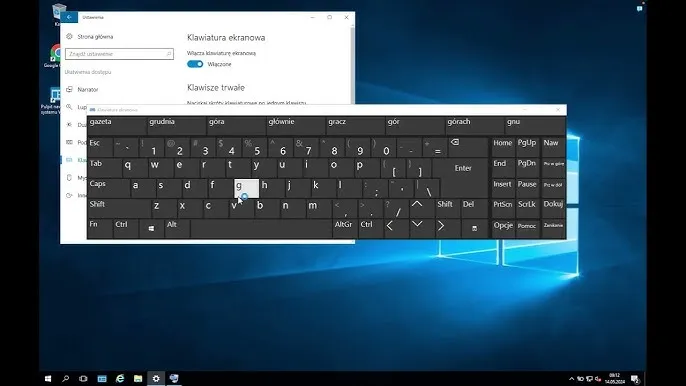Choose the suggestion word górach
Viewport: 686px width, 386px height.
pos(475,126)
